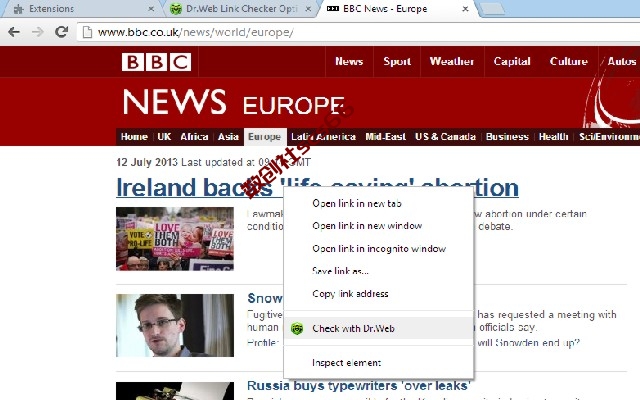Click the typewriter story thumbnail
Screen dimensions: 640x400
175,391
